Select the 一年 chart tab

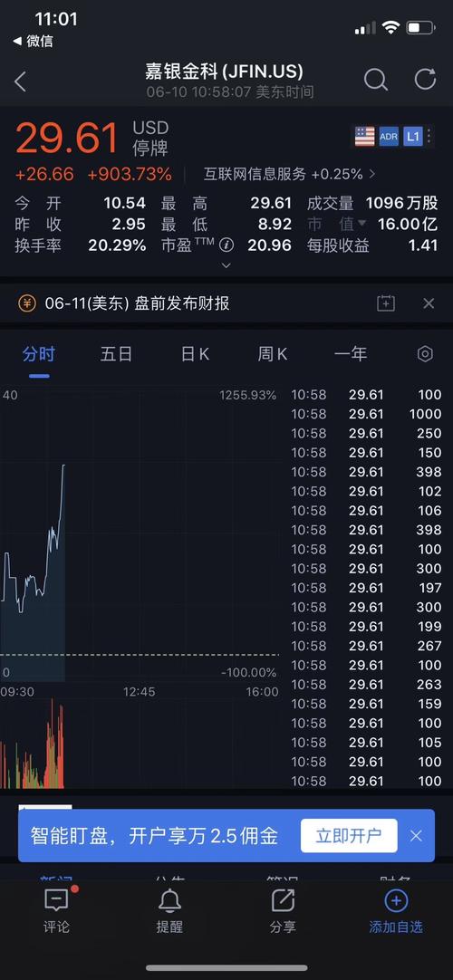point(350,354)
